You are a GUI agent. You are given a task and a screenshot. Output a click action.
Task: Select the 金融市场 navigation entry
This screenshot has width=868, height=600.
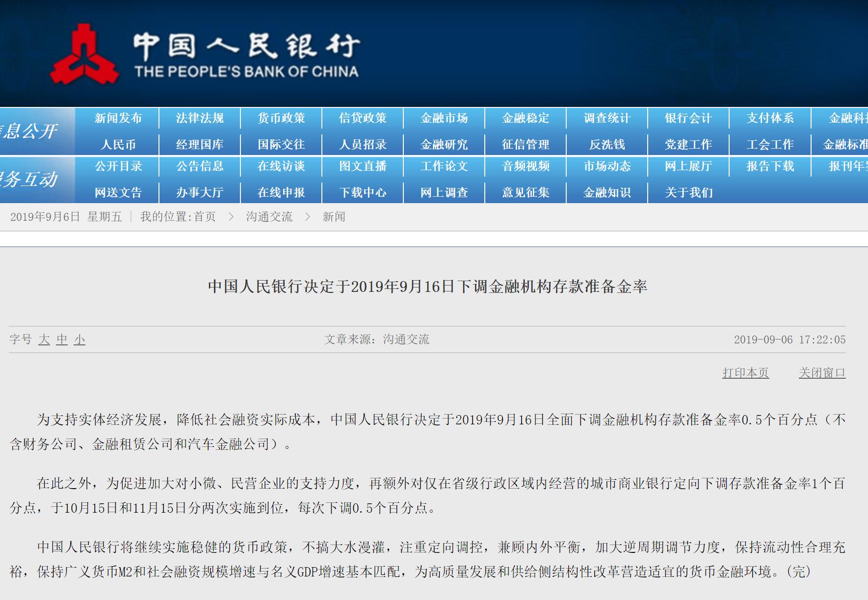[x=444, y=118]
